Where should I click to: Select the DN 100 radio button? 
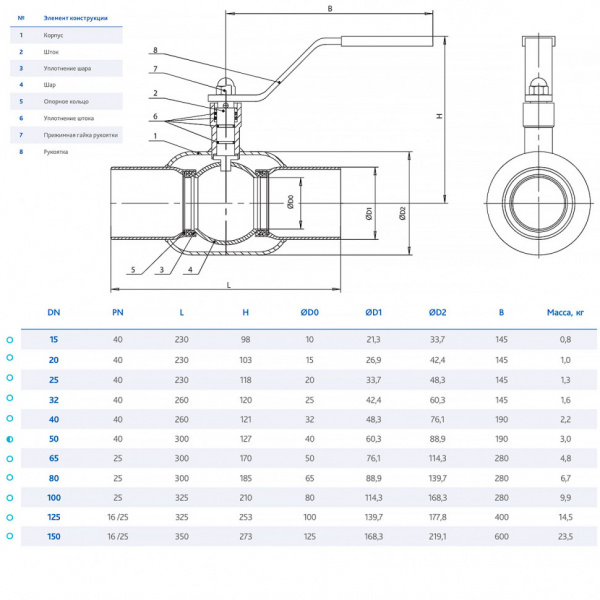10,497
